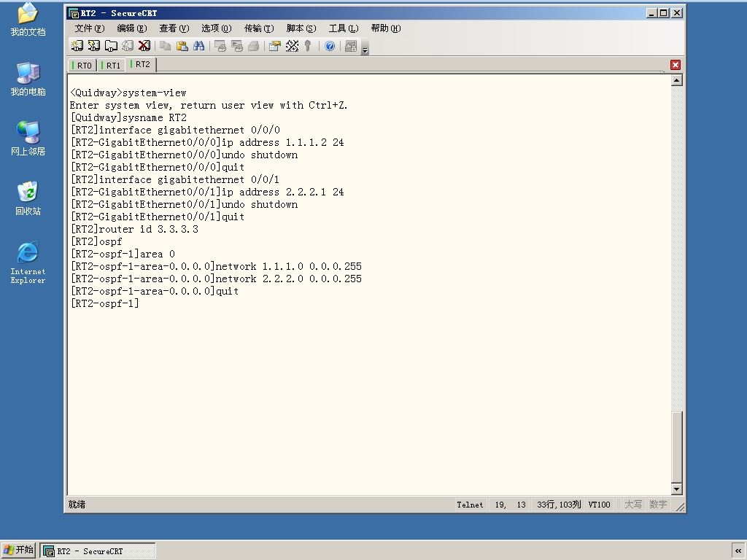Click the last gray toolbar icon
Viewport: 747px width, 560px height.
click(x=351, y=46)
